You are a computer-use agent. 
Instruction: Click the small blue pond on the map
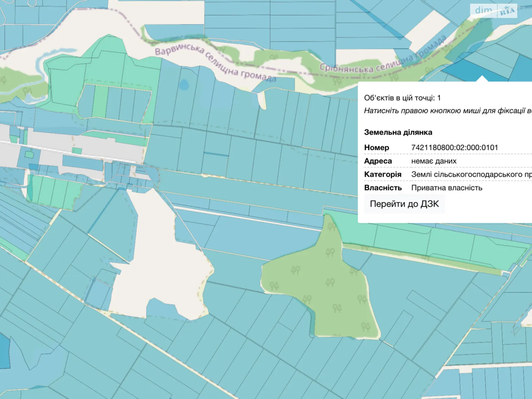point(183,84)
